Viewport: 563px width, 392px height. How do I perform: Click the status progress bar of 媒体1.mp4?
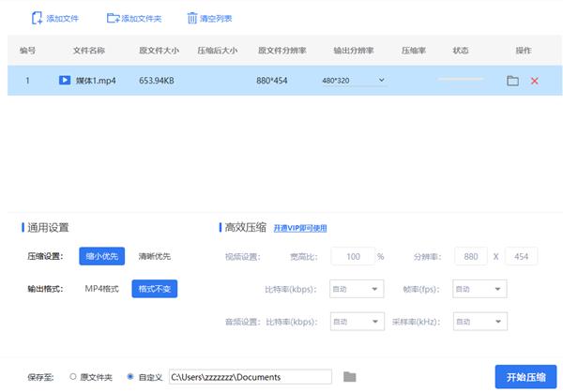click(461, 79)
